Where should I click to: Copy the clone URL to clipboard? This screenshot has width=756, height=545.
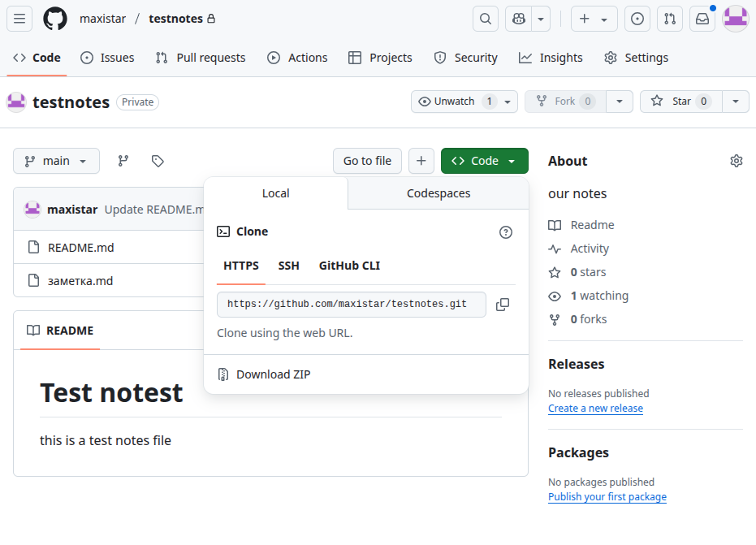click(x=503, y=305)
